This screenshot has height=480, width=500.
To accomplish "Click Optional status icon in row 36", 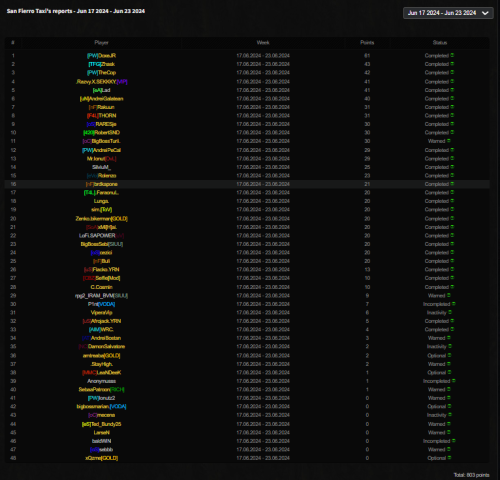I will (x=449, y=355).
